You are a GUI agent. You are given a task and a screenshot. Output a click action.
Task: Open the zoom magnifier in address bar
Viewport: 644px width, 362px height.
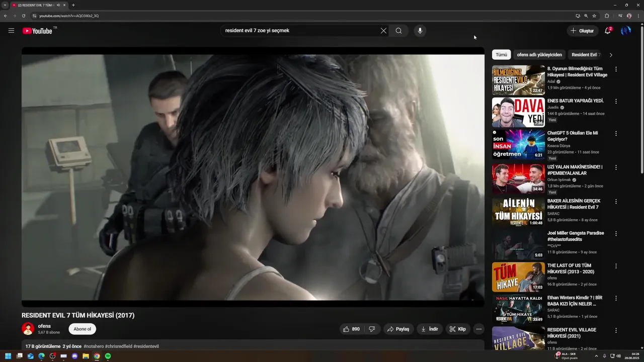(586, 16)
